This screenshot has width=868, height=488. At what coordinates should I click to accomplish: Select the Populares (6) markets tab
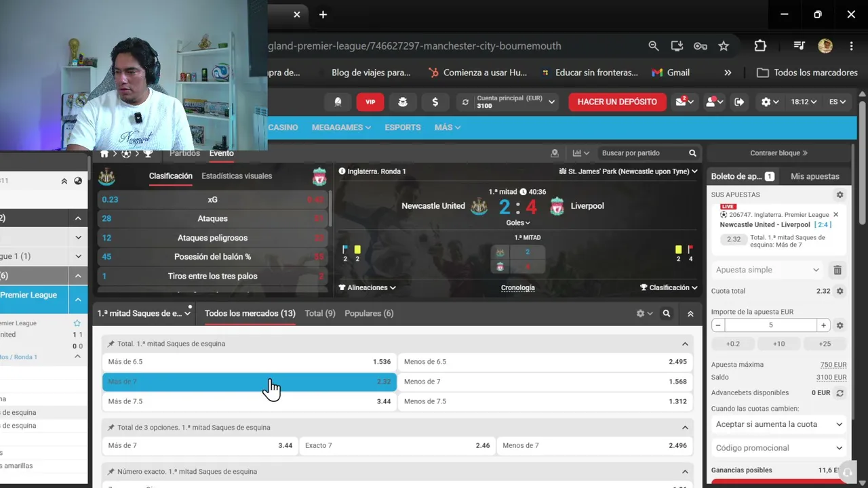tap(369, 313)
